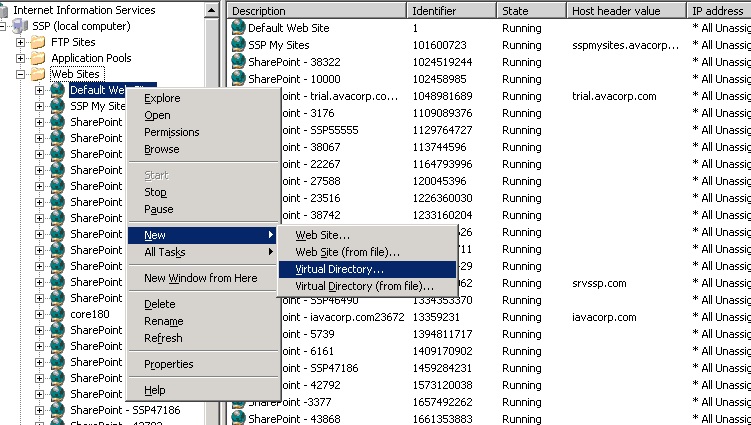Viewport: 751px width, 425px height.
Task: Select Virtual Directory... in the submenu
Action: click(x=367, y=269)
